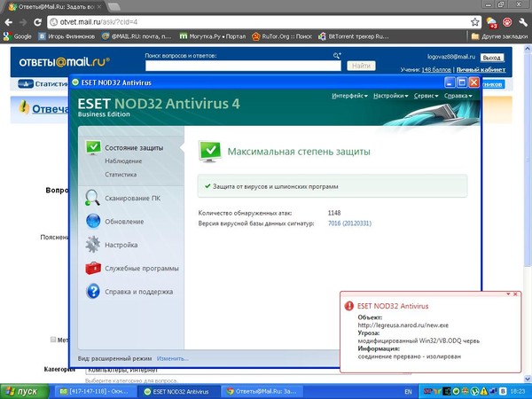
Task: Expand the Интерфейс menu in ESET
Action: click(x=349, y=96)
